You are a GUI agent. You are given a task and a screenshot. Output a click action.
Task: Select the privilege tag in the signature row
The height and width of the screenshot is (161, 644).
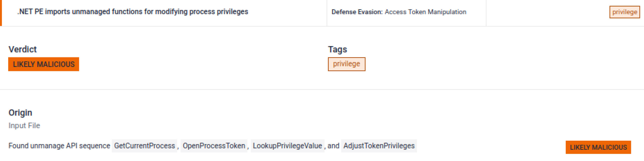(x=624, y=12)
